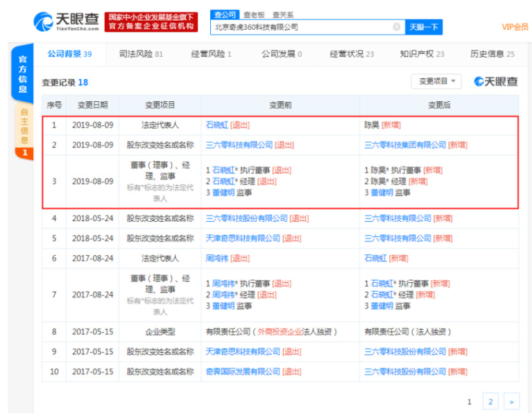The width and height of the screenshot is (532, 418).
Task: Open 三六零科技集团有限公司 link in row 2
Action: coord(405,145)
